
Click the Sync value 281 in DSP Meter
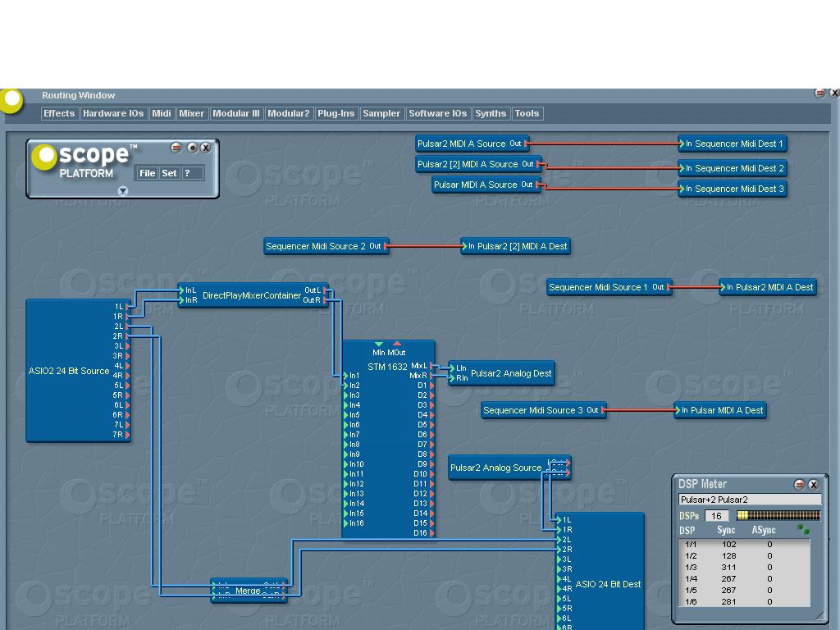coord(728,601)
